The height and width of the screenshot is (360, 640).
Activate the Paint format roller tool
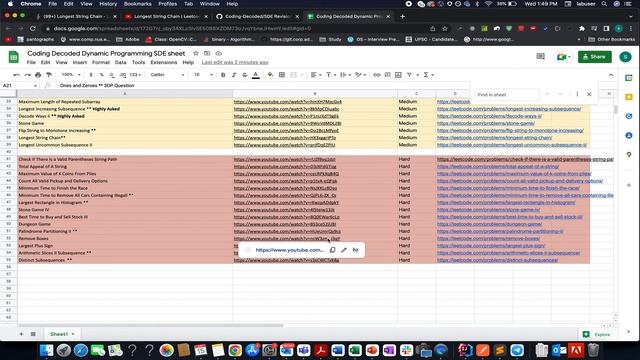pyautogui.click(x=49, y=75)
